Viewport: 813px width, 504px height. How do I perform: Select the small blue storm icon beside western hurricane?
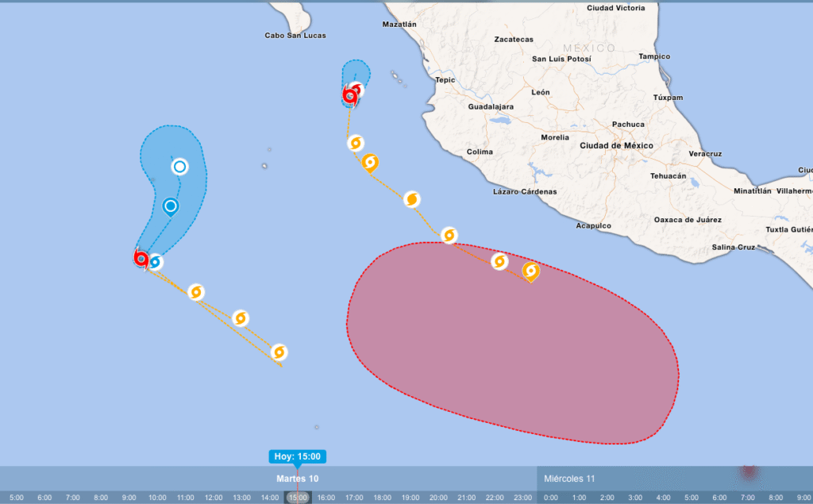156,261
